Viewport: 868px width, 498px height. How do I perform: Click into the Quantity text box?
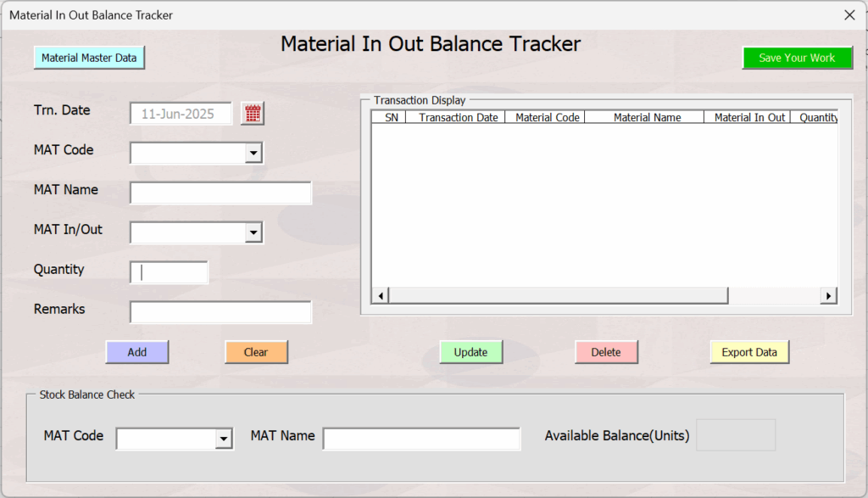[170, 273]
